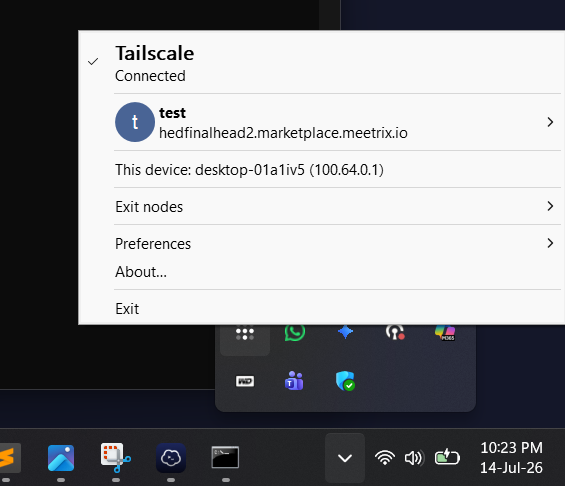
Task: Toggle the Tailscale Connected checkmark item
Action: tap(321, 63)
